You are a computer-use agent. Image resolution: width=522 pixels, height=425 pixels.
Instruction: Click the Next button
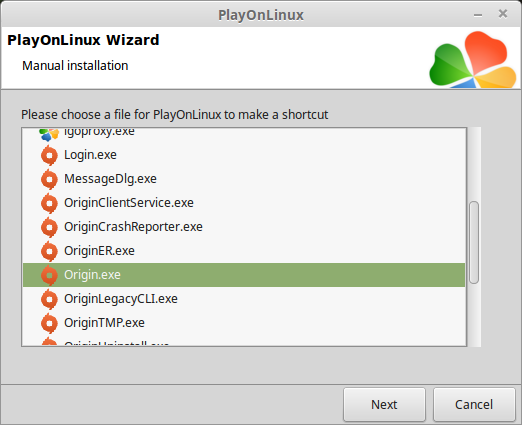[x=384, y=405]
